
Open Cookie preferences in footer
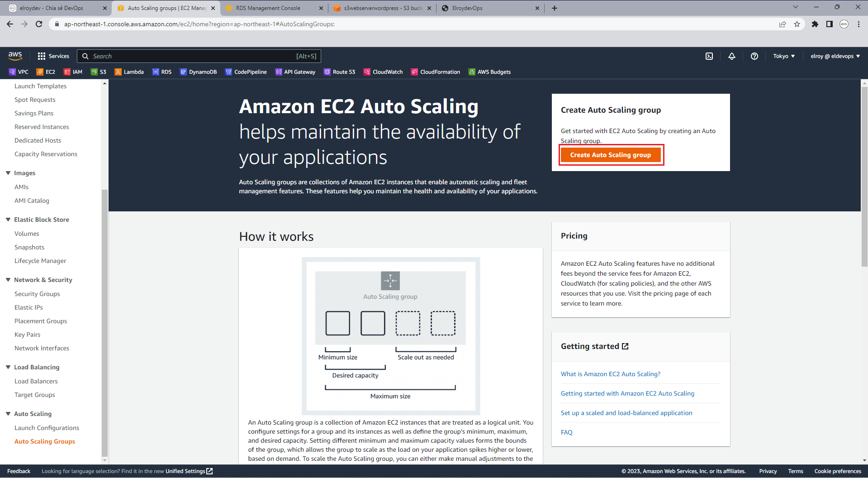click(838, 471)
